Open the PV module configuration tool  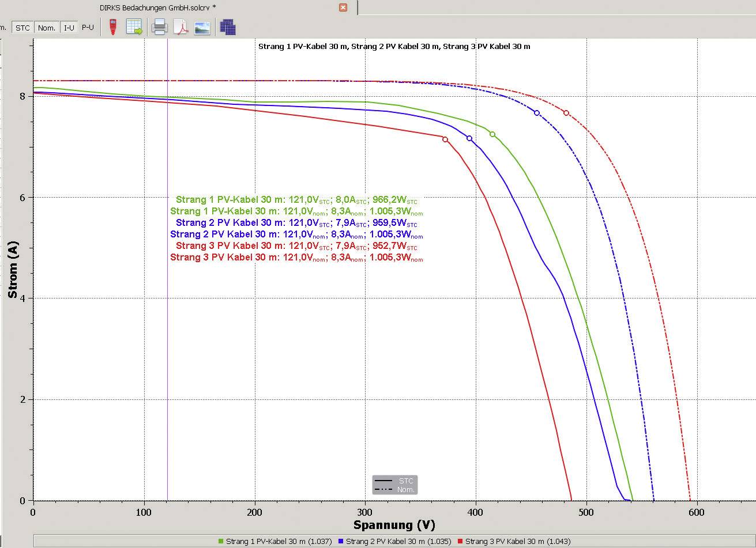[228, 27]
